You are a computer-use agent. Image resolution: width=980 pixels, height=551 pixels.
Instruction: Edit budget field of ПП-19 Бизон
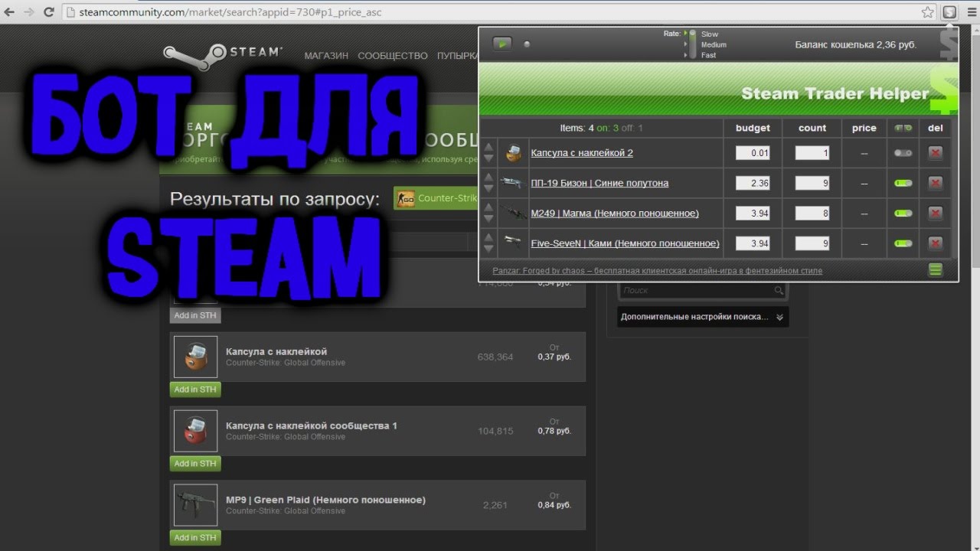(753, 183)
